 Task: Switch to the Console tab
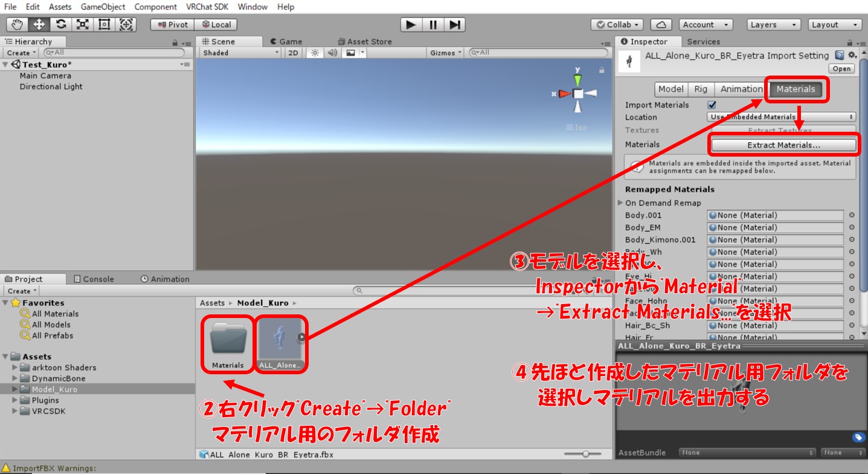94,279
